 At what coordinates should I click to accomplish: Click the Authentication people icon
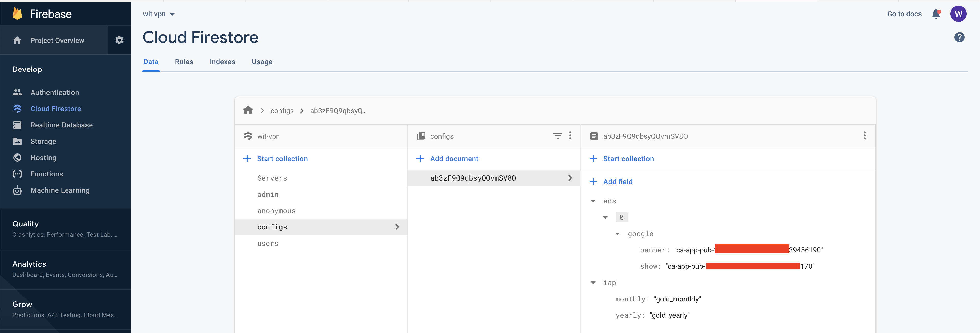pyautogui.click(x=17, y=92)
